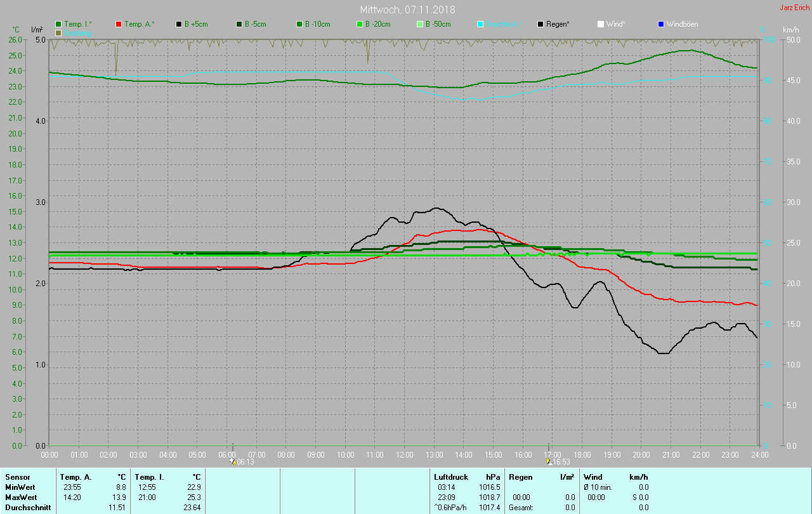This screenshot has width=812, height=514.
Task: Click the Luftdruck column header
Action: (451, 477)
